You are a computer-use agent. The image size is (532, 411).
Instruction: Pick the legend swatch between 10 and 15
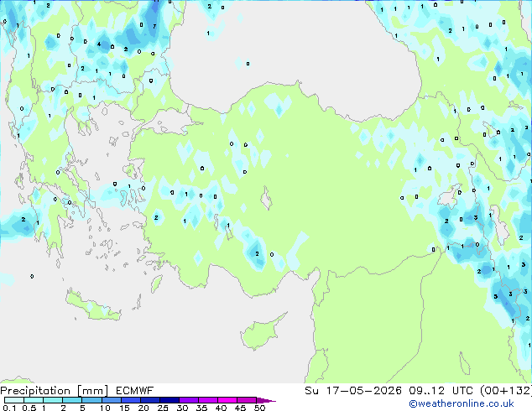(x=111, y=400)
